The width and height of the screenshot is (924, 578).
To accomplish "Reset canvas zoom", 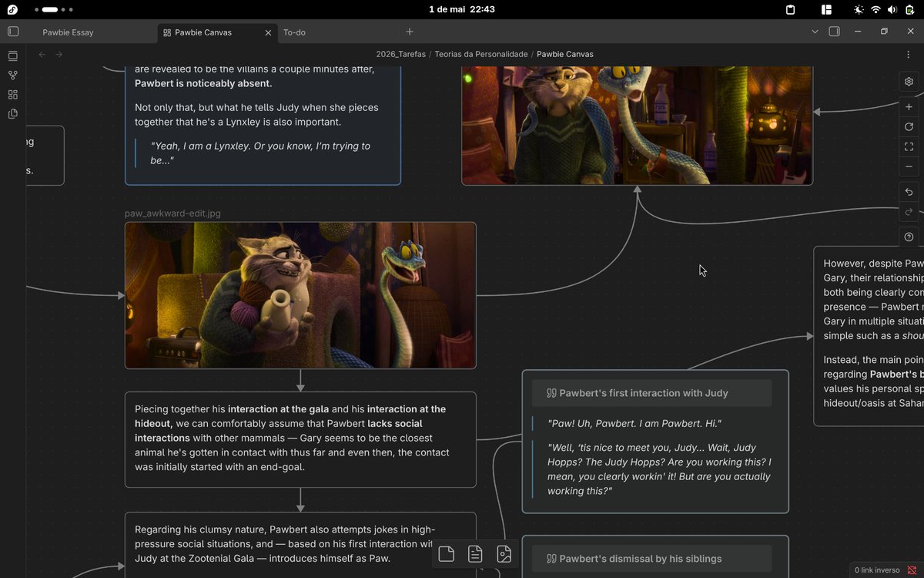I will click(x=909, y=126).
